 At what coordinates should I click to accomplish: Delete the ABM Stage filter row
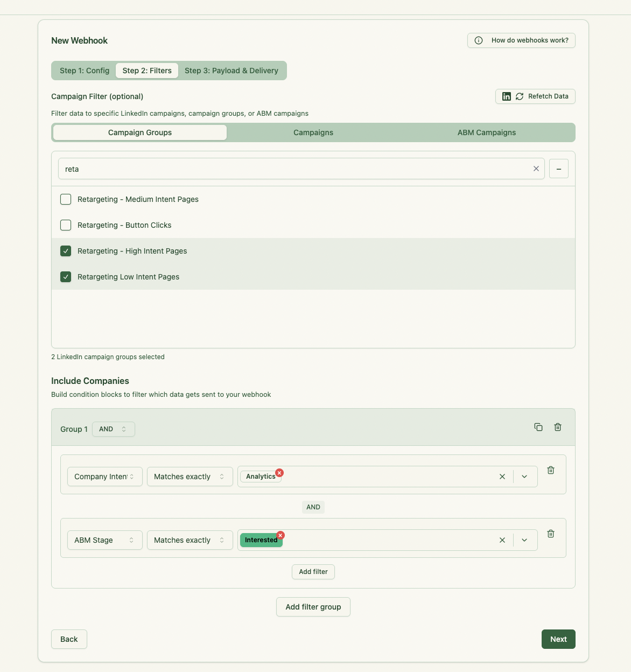point(551,534)
